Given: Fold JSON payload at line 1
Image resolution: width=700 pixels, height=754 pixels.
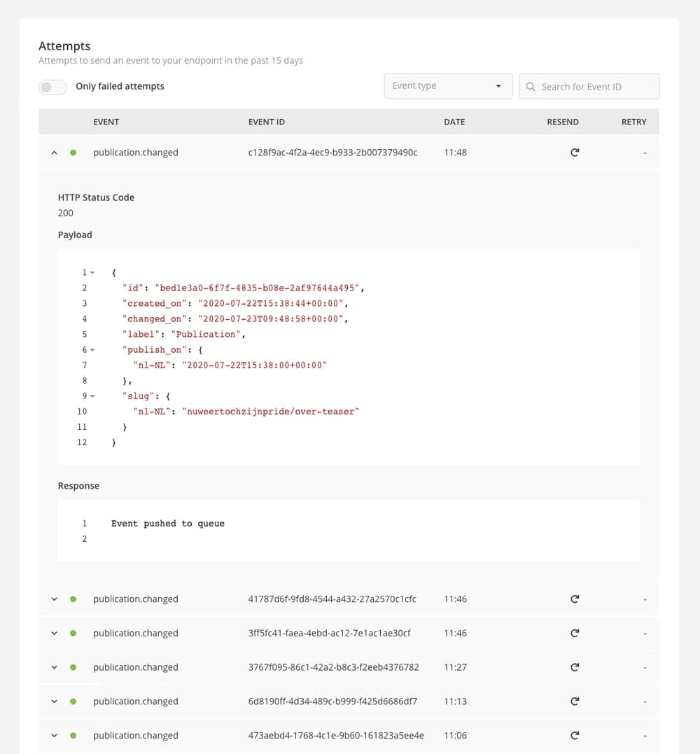Looking at the screenshot, I should click(92, 272).
